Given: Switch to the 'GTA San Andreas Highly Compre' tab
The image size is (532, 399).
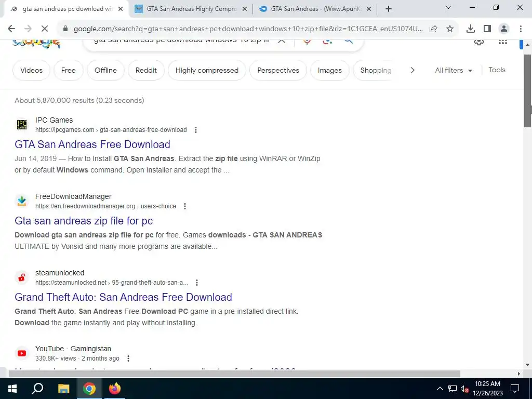Looking at the screenshot, I should [191, 9].
